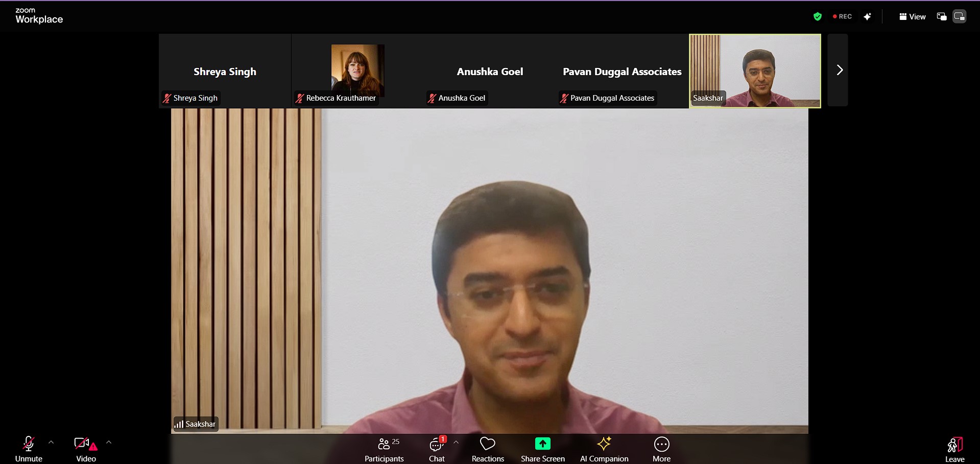This screenshot has height=464, width=980.
Task: Start video with the Video button
Action: 86,449
